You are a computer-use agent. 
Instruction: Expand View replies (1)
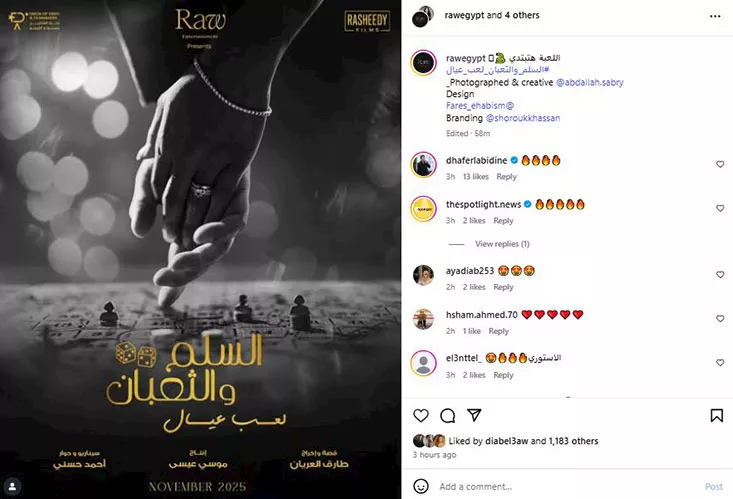[x=502, y=244]
